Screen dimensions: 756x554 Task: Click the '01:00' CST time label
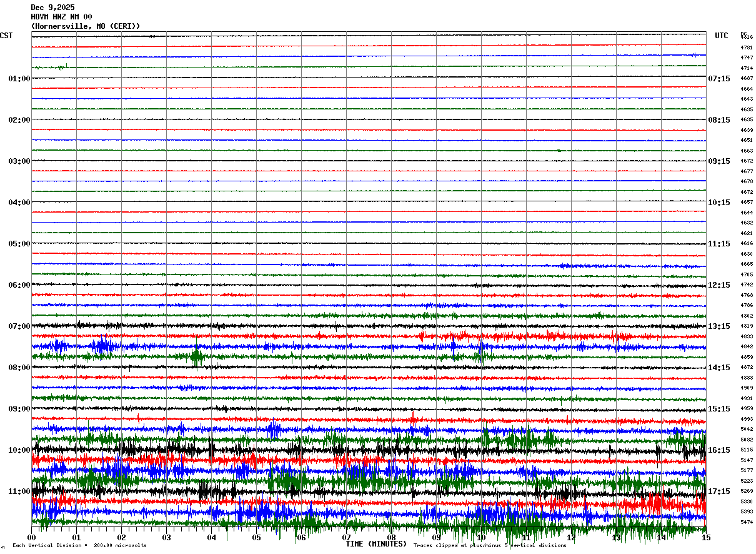click(x=19, y=79)
